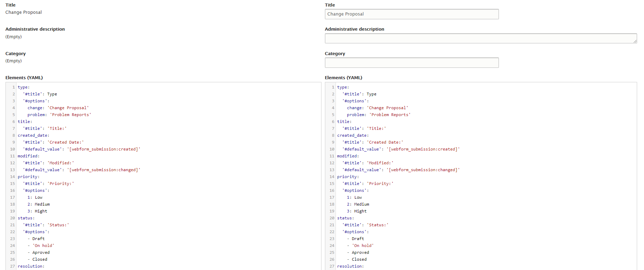Click 'type:' line in left YAML viewer

click(24, 87)
